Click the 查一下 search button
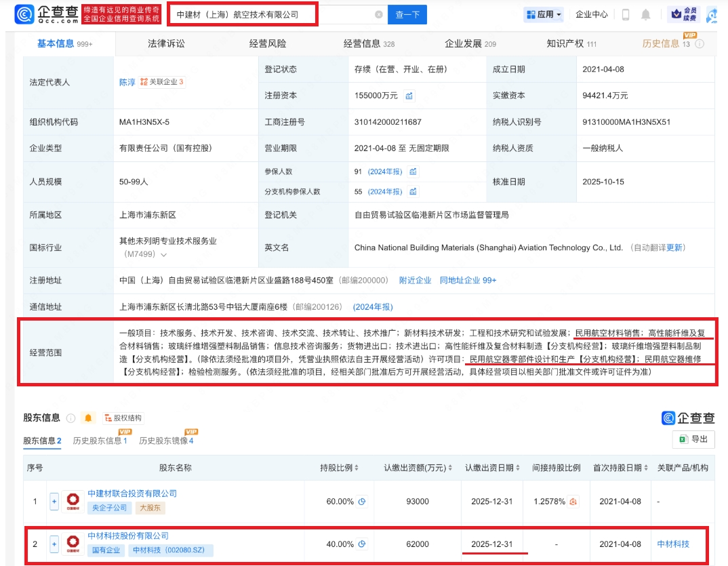The width and height of the screenshot is (728, 566). click(x=407, y=15)
